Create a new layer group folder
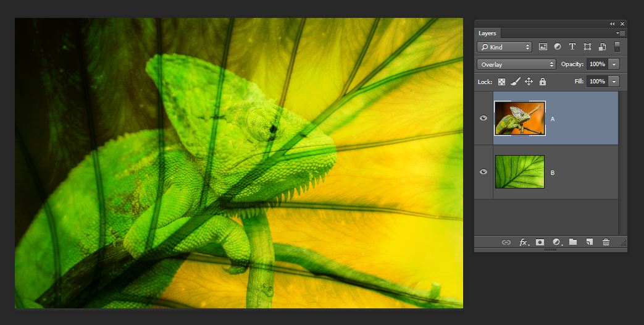This screenshot has width=644, height=325. coord(573,242)
